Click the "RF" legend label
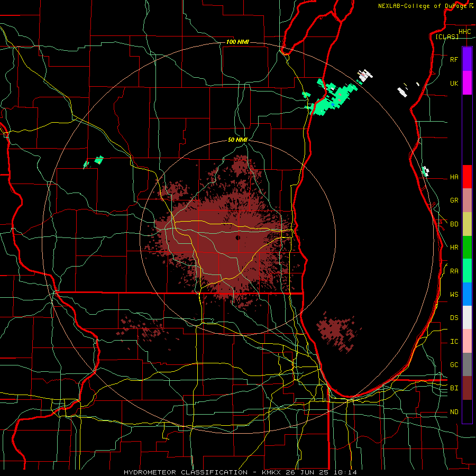Screen dimensions: 476x476 pos(454,59)
